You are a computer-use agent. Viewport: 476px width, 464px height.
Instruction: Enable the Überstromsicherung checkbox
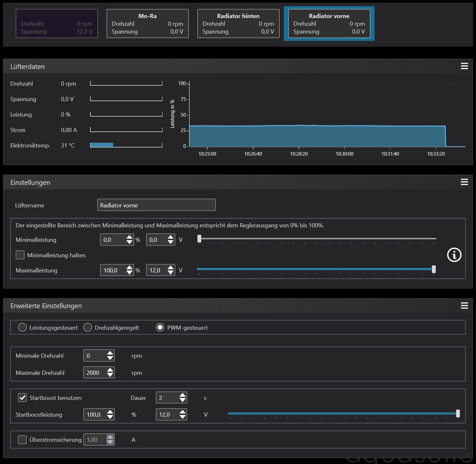[23, 440]
